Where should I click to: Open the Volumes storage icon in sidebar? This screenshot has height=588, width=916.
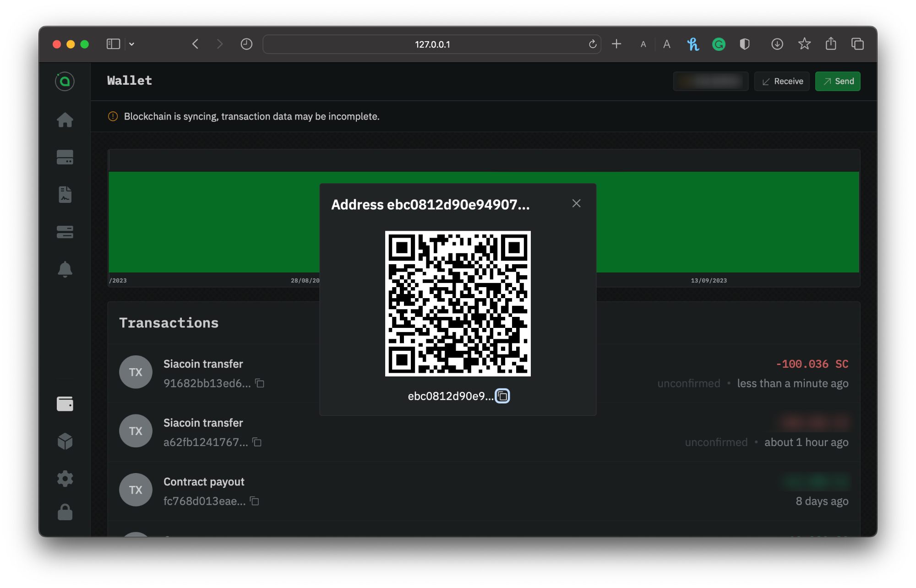(65, 157)
